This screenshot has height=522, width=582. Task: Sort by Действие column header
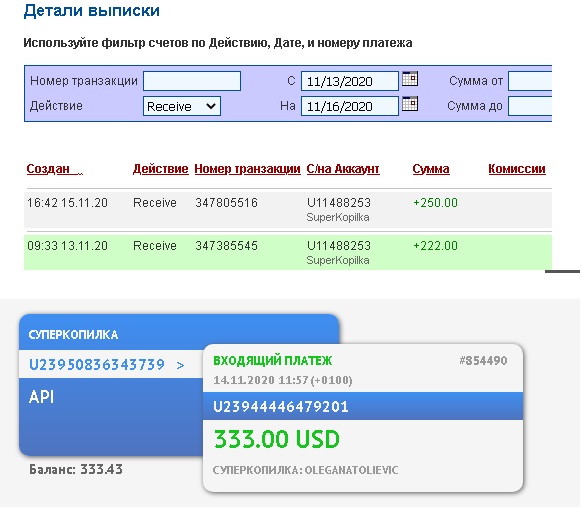click(x=161, y=169)
